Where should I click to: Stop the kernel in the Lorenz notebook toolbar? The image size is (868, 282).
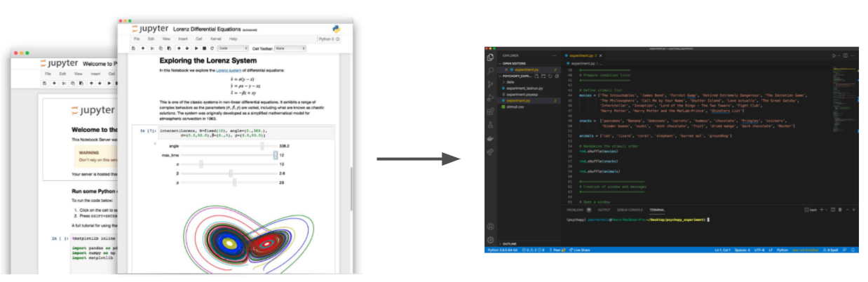[204, 48]
